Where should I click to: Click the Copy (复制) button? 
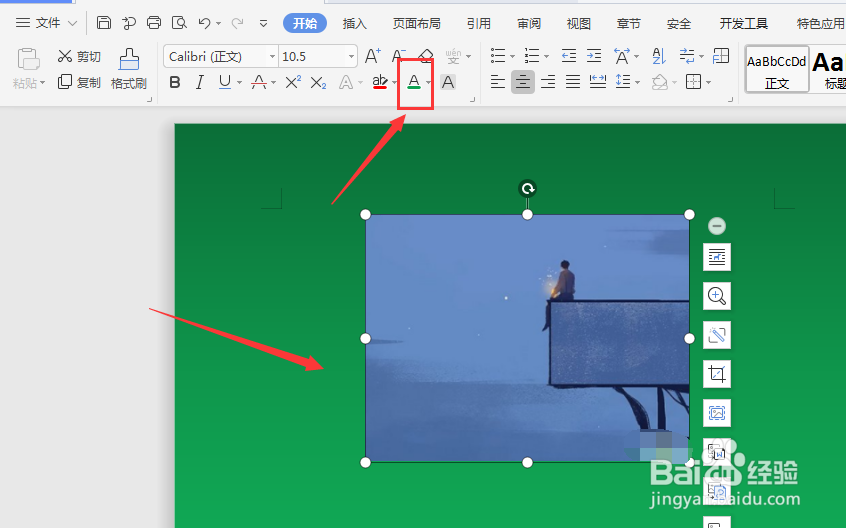pos(79,82)
